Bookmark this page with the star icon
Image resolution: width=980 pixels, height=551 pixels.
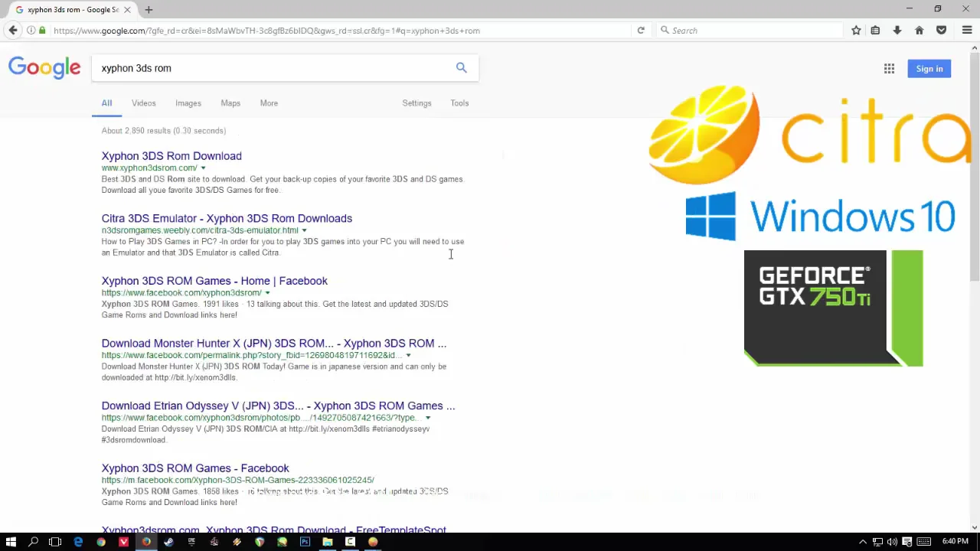coord(856,31)
